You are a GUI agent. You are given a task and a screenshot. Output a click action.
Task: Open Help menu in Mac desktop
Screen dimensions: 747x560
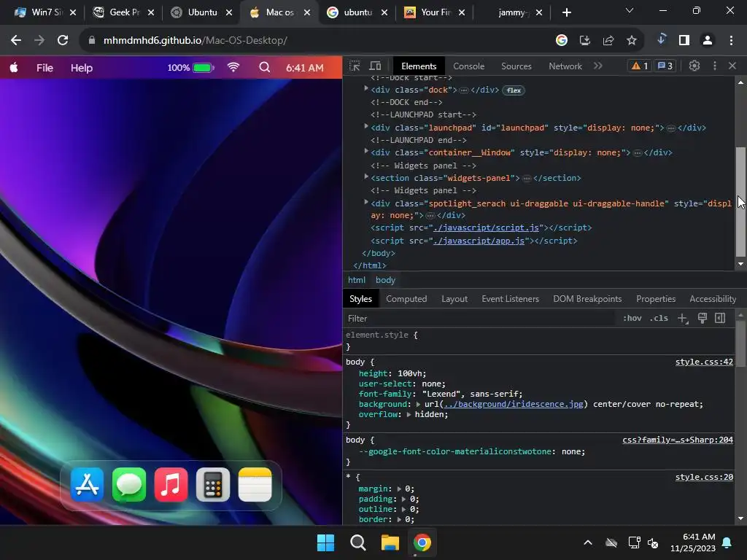coord(82,68)
